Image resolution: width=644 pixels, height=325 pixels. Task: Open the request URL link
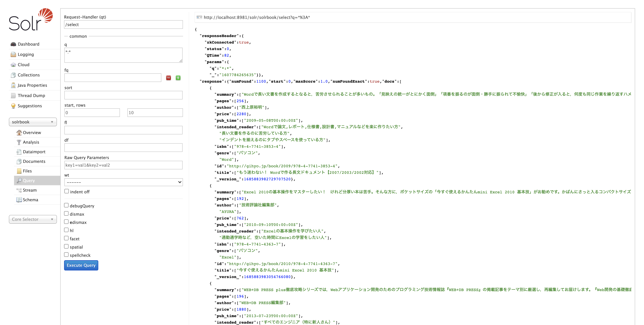pyautogui.click(x=257, y=17)
